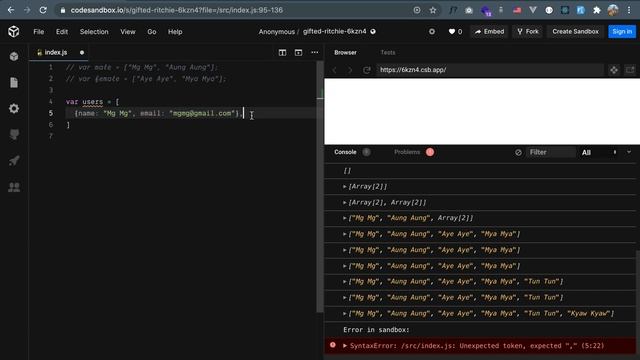The height and width of the screenshot is (360, 640).
Task: Switch to the Browser tab
Action: click(x=345, y=52)
